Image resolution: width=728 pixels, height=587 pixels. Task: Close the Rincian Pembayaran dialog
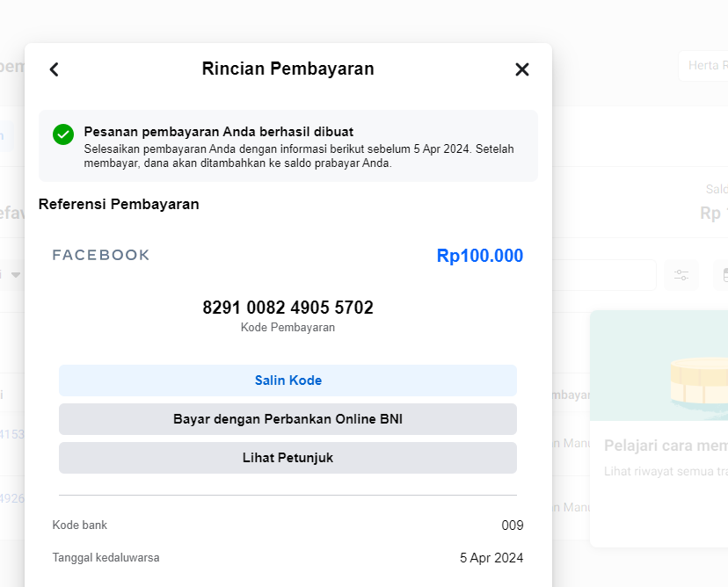pyautogui.click(x=522, y=69)
